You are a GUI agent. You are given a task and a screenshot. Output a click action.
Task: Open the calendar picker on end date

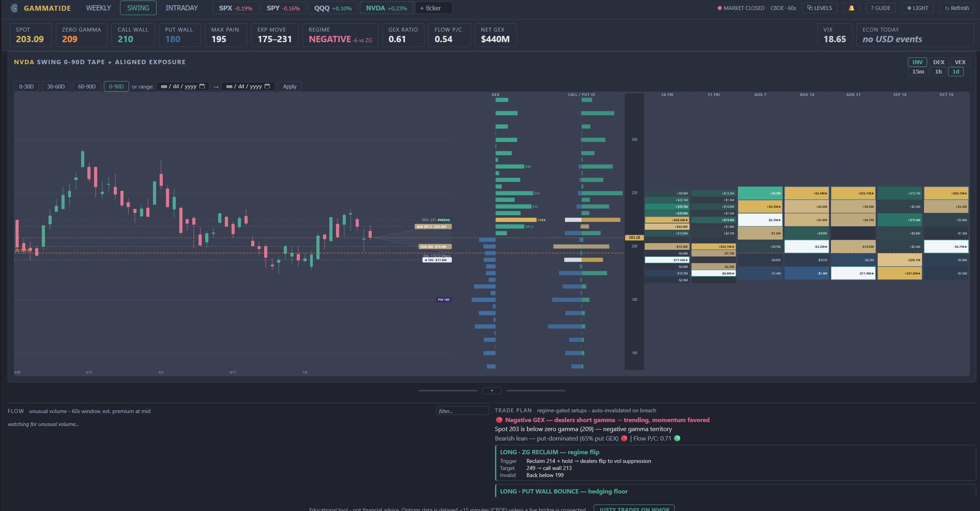coord(267,86)
